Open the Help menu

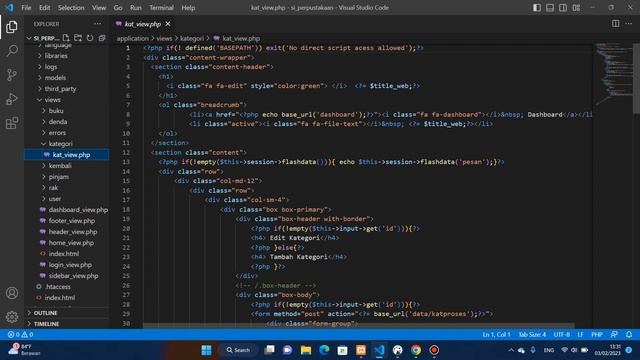(x=188, y=7)
